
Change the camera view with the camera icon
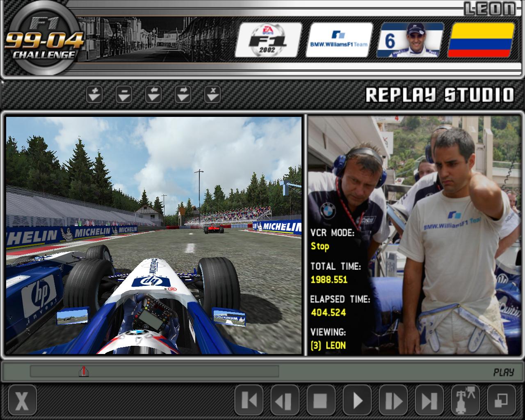466,400
